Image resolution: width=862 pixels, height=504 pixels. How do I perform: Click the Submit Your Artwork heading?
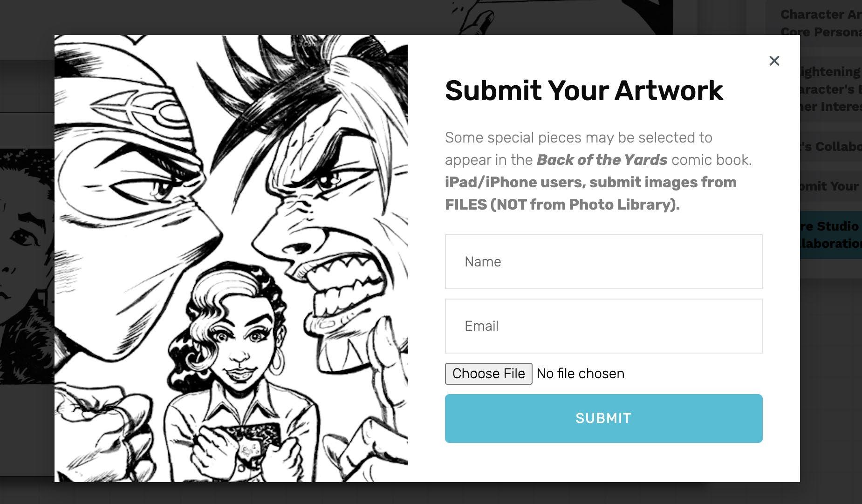(x=584, y=90)
